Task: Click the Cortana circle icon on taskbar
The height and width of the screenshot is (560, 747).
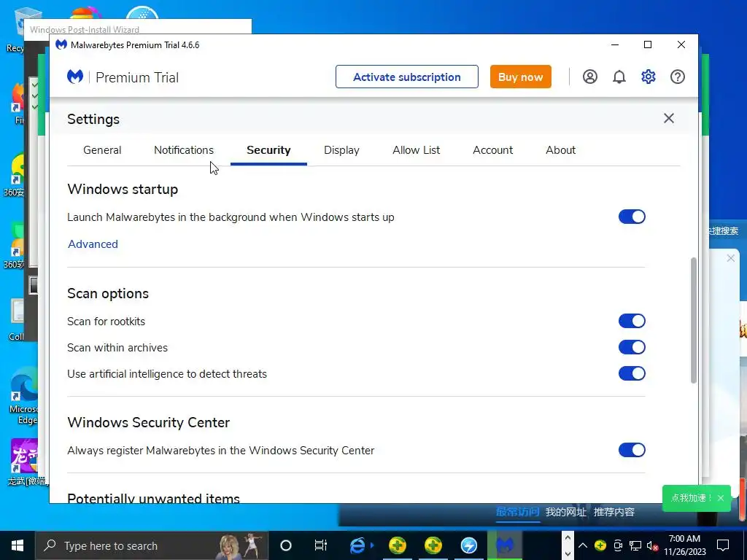Action: (285, 545)
